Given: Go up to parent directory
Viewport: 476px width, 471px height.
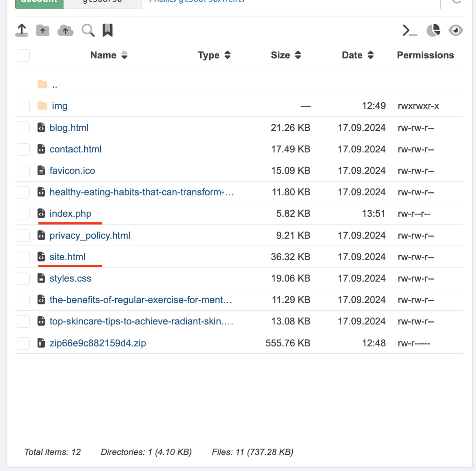Looking at the screenshot, I should click(54, 84).
